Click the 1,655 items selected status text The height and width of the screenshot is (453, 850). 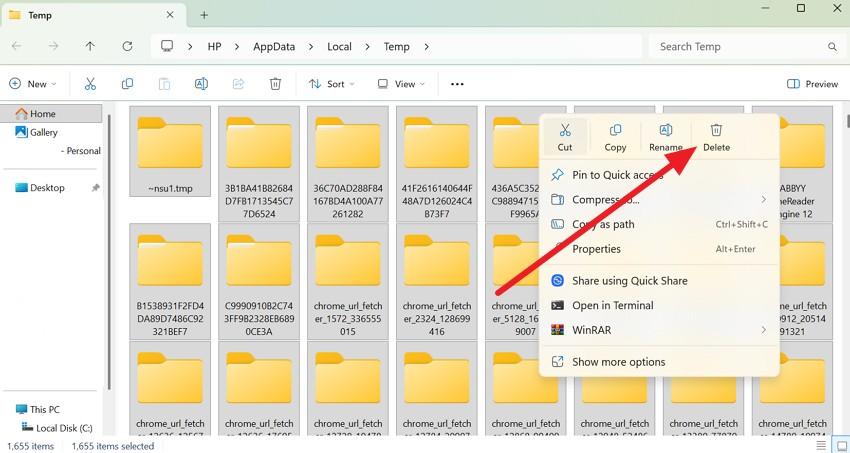[113, 446]
